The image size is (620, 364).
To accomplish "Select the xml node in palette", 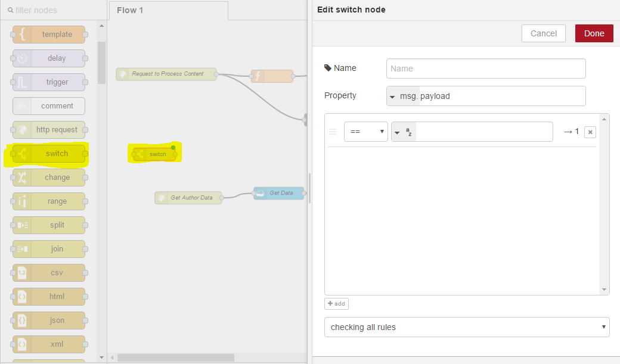I will click(49, 344).
